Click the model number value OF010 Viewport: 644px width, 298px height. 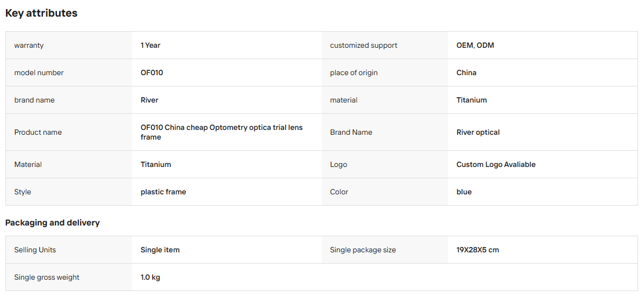[x=152, y=72]
